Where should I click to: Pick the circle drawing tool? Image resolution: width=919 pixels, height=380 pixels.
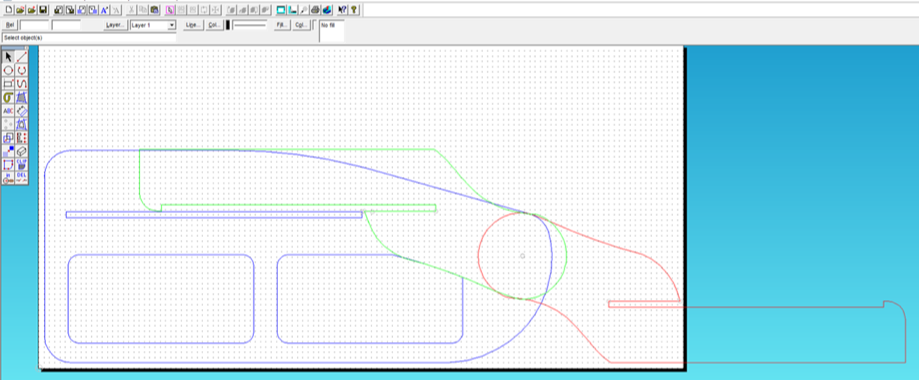tap(8, 70)
